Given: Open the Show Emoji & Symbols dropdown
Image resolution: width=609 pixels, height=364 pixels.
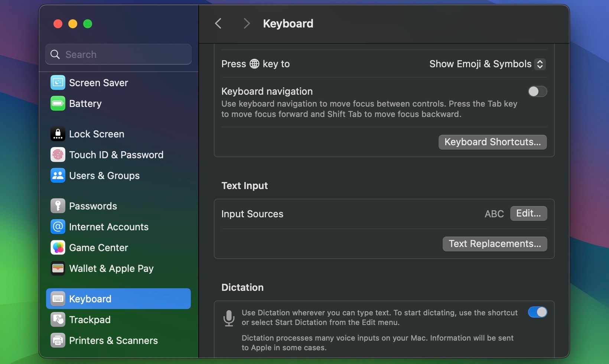Looking at the screenshot, I should (x=487, y=64).
